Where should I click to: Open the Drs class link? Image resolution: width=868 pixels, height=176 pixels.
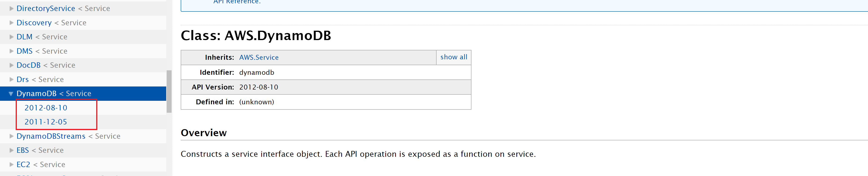pos(22,79)
